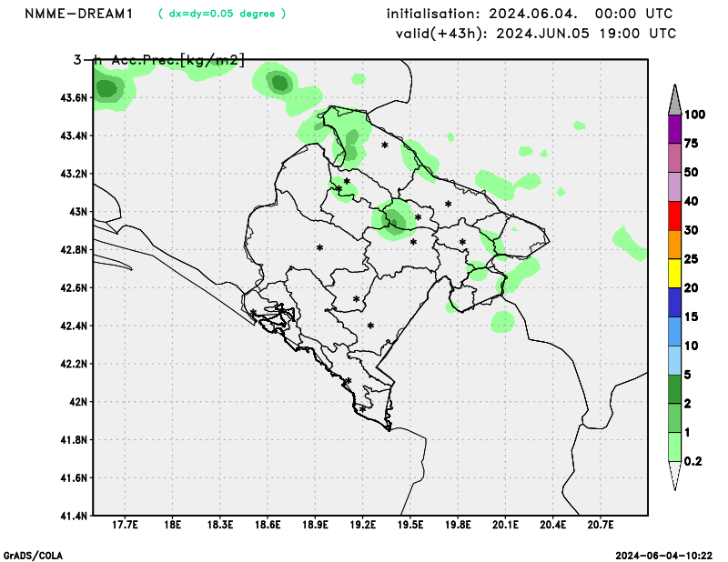Click the 0.2 value on the colorbar
Image resolution: width=728 pixels, height=562 pixels.
point(693,461)
